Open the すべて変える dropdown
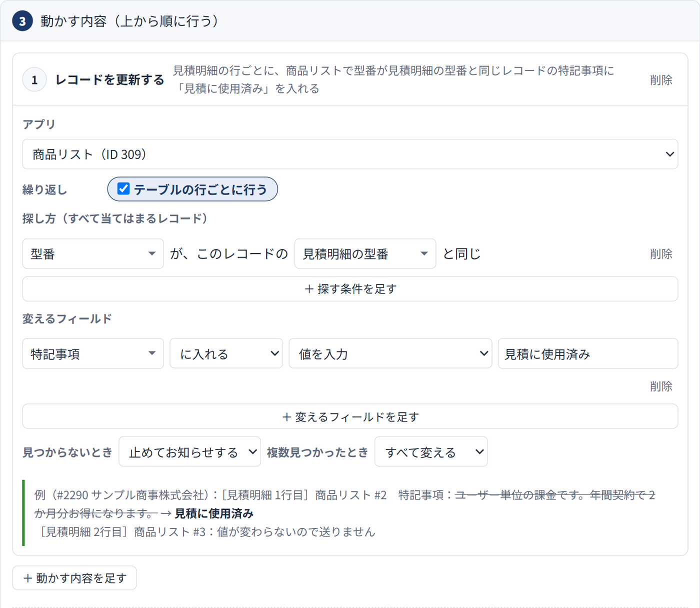 [x=431, y=451]
